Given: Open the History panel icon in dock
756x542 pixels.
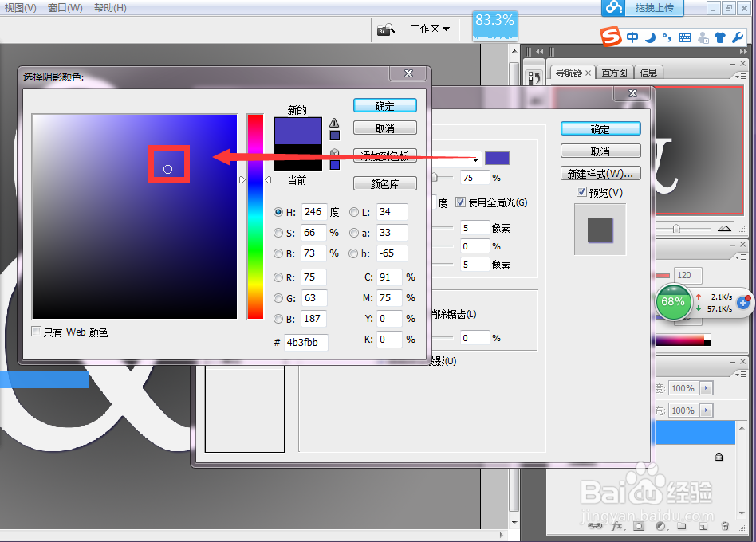Looking at the screenshot, I should 534,77.
